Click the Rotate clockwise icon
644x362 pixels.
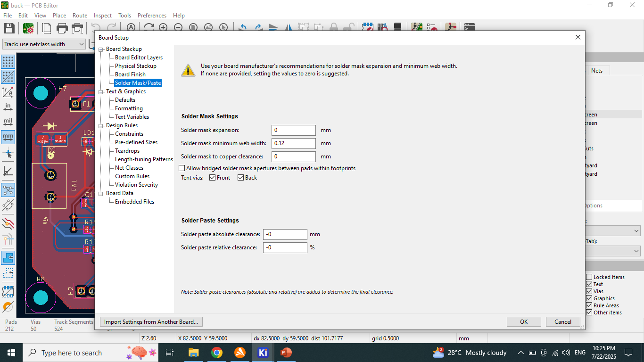tap(258, 28)
